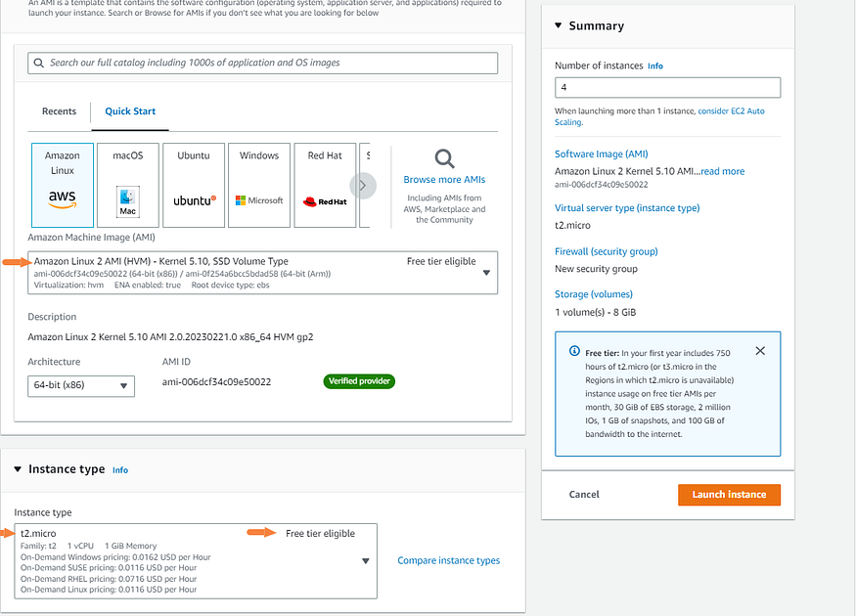Click the info icon in Free tier box
Image resolution: width=856 pixels, height=616 pixels.
pyautogui.click(x=574, y=351)
